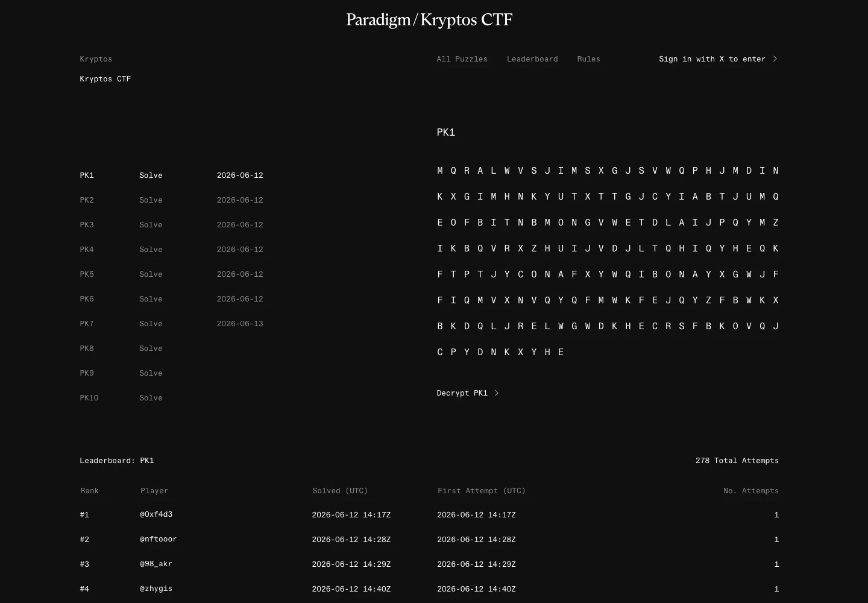Click the 2026-06-12 date for PK1

pyautogui.click(x=240, y=175)
